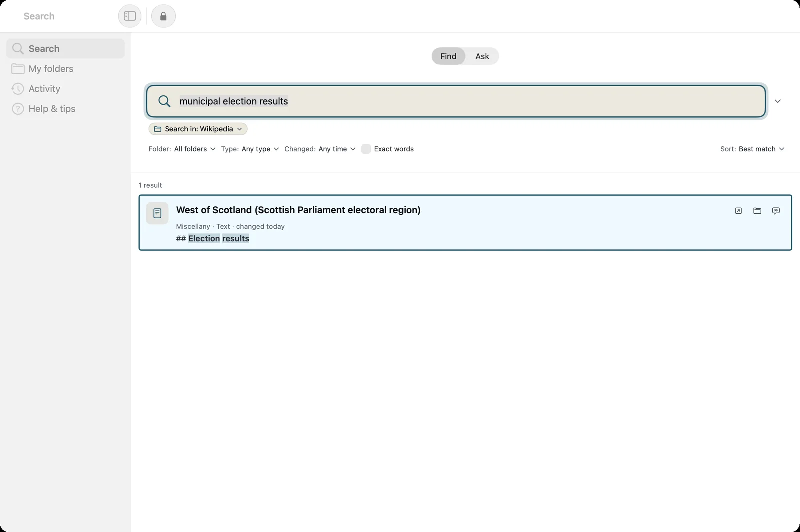Switch to the Ask tab
800x532 pixels.
482,56
